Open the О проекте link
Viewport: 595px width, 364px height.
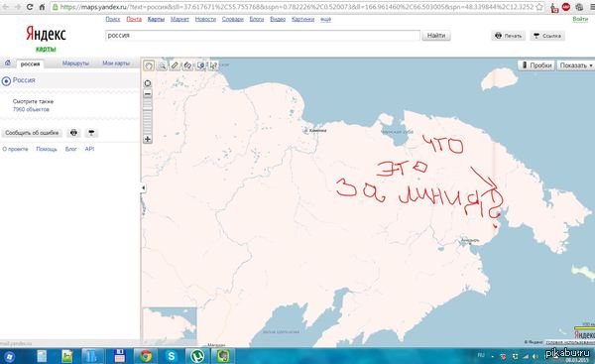coord(15,149)
